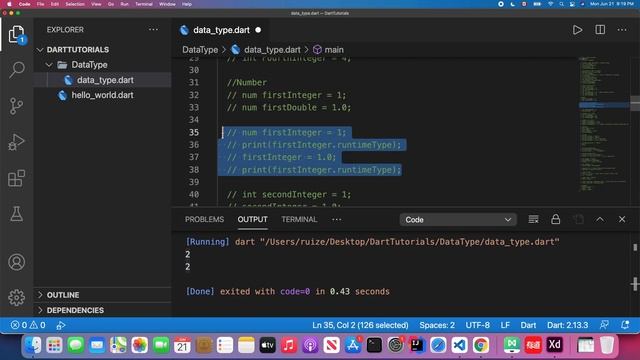Click the editor minimap
640x360 pixels.
click(604, 124)
